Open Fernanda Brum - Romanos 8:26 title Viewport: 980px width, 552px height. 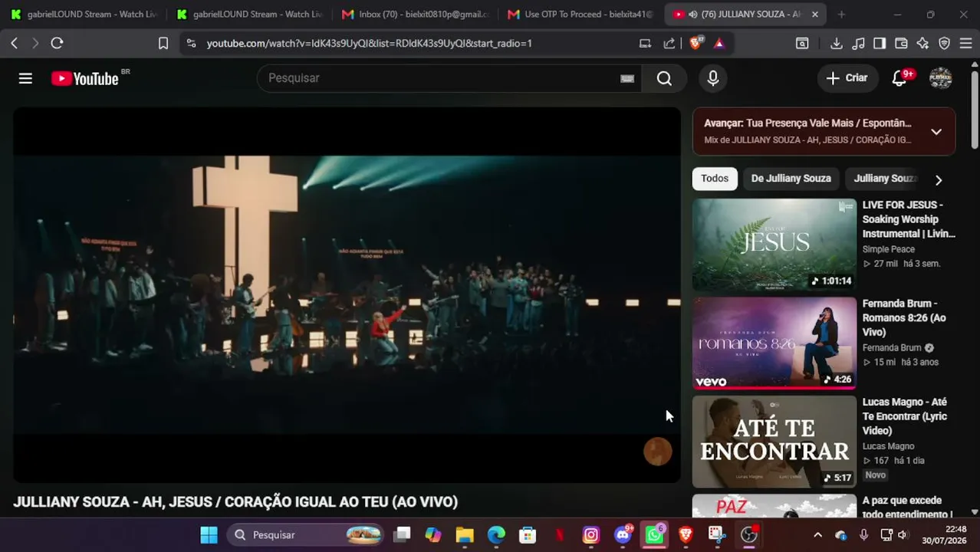[905, 317]
